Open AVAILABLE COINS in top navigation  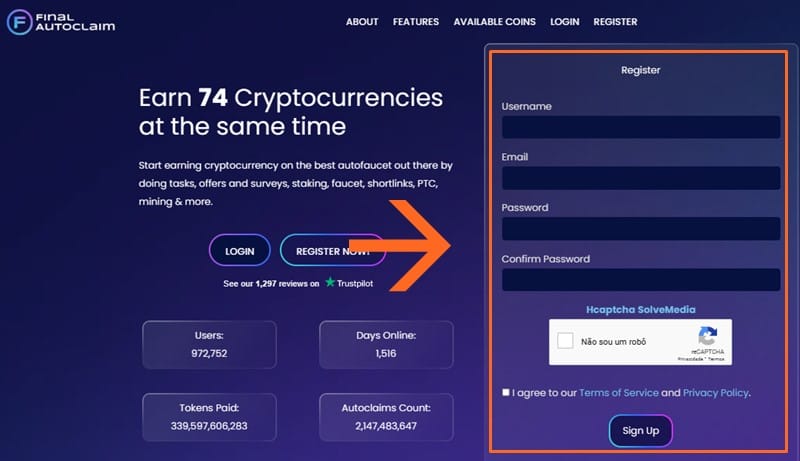[x=494, y=22]
